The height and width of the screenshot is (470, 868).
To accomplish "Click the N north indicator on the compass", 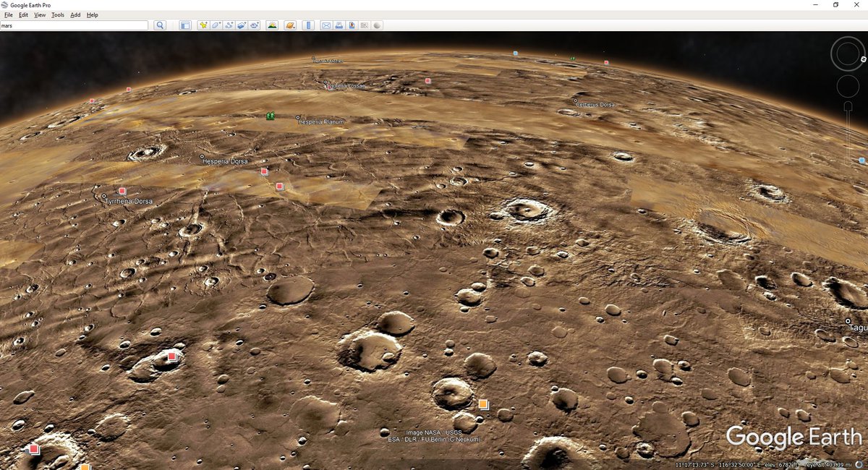I will [864, 59].
